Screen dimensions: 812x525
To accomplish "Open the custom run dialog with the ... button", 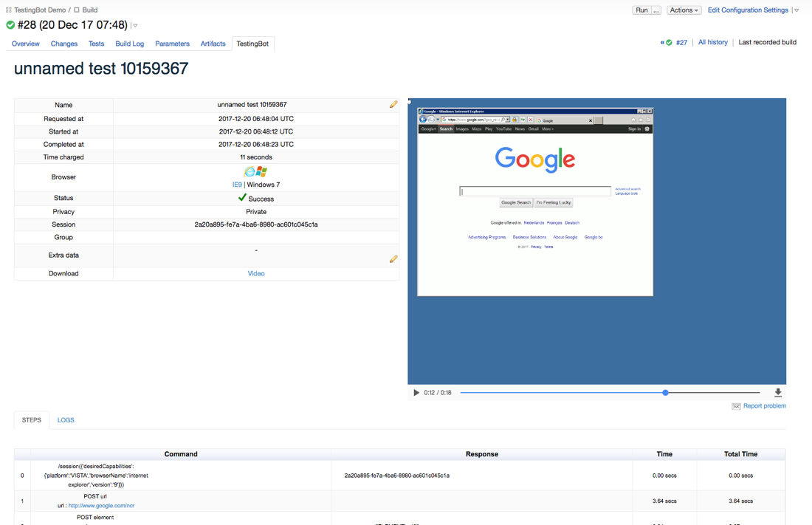I will (656, 10).
